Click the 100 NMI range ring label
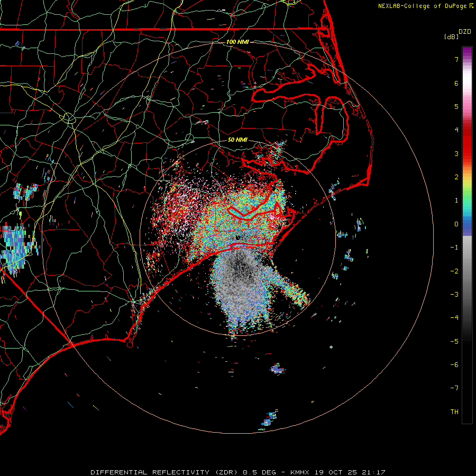 (x=237, y=42)
